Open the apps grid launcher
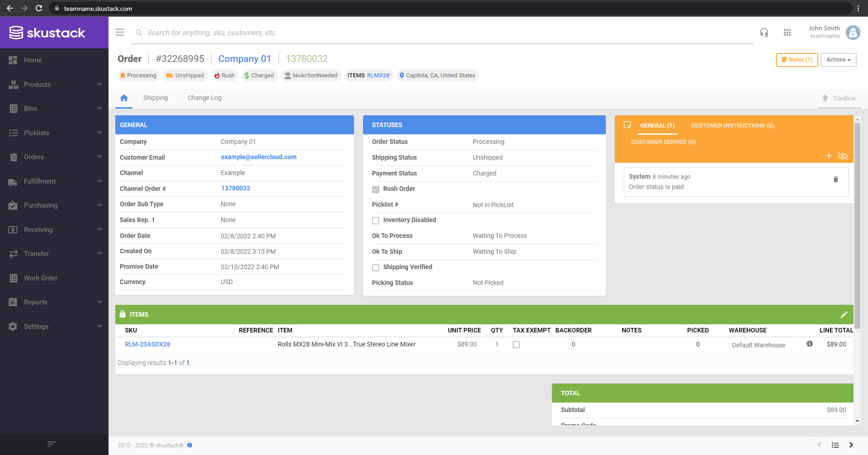 (x=787, y=32)
